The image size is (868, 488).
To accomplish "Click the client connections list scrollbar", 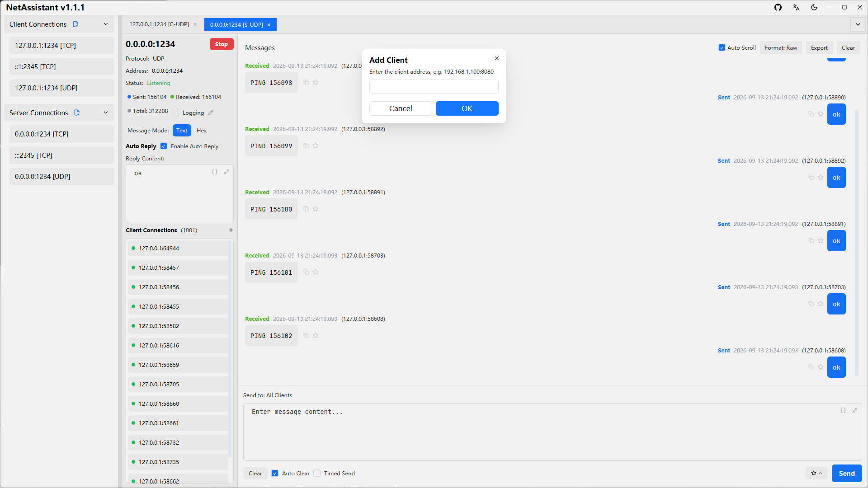I will [230, 349].
